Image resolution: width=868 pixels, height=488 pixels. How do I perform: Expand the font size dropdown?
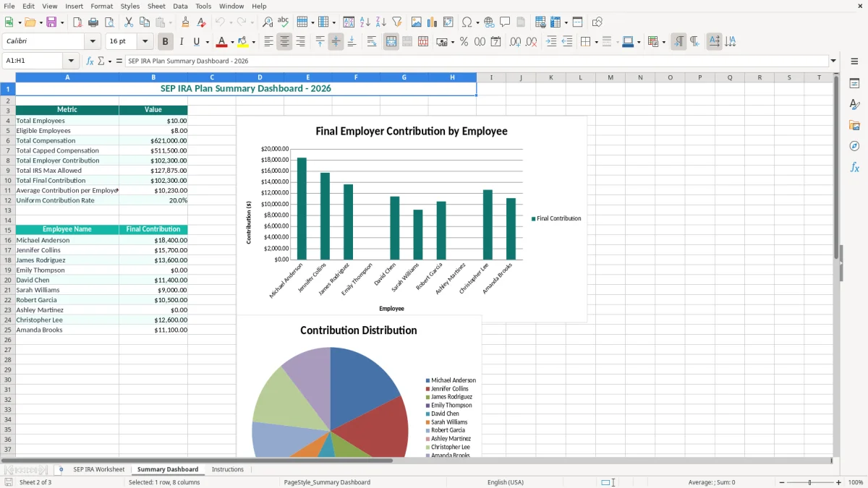[x=145, y=42]
